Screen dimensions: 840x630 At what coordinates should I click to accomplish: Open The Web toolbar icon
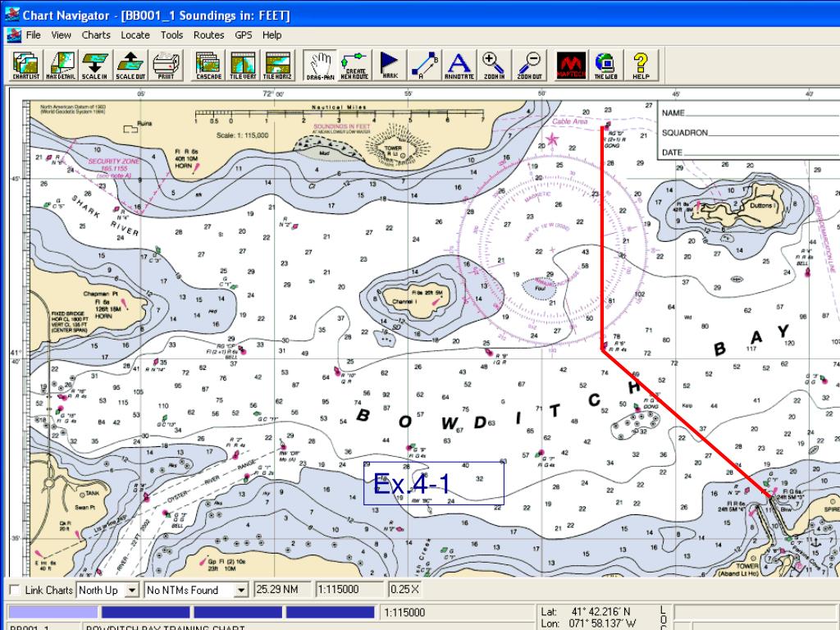(606, 66)
